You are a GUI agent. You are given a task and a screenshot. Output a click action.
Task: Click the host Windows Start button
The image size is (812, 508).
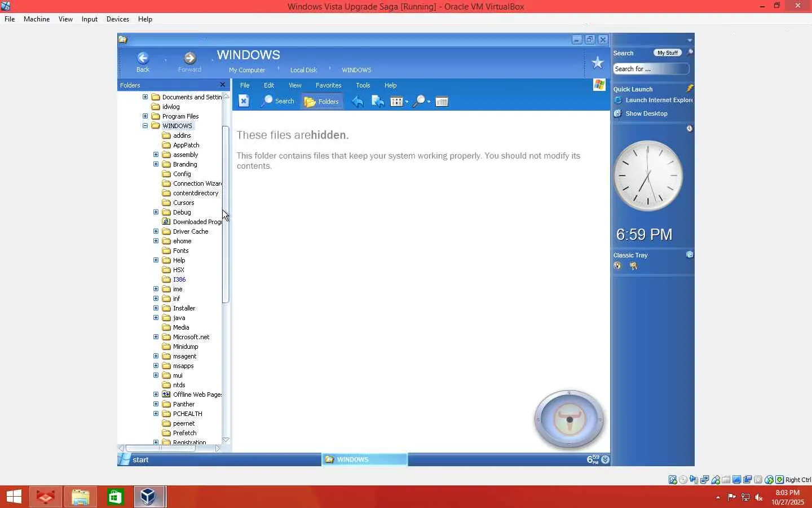[x=14, y=497]
